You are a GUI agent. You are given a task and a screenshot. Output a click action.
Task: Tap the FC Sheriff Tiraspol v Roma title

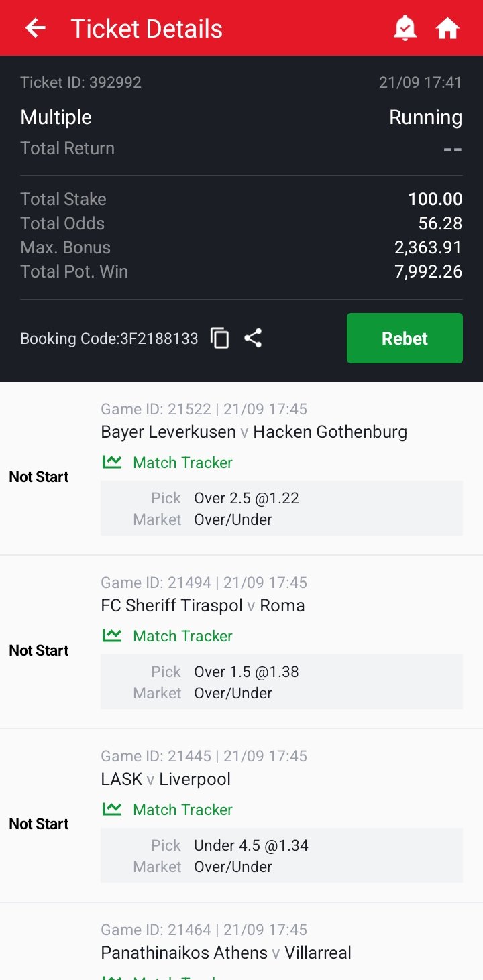[203, 605]
